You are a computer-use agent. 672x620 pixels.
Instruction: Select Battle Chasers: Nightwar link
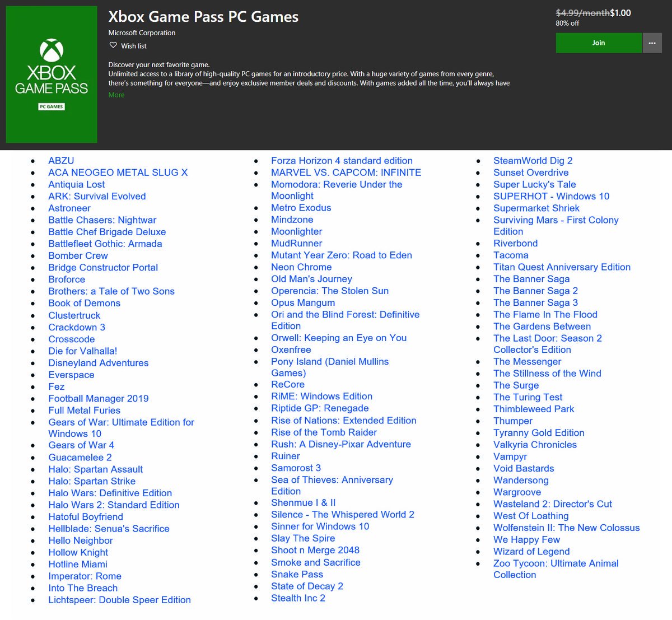pos(102,220)
